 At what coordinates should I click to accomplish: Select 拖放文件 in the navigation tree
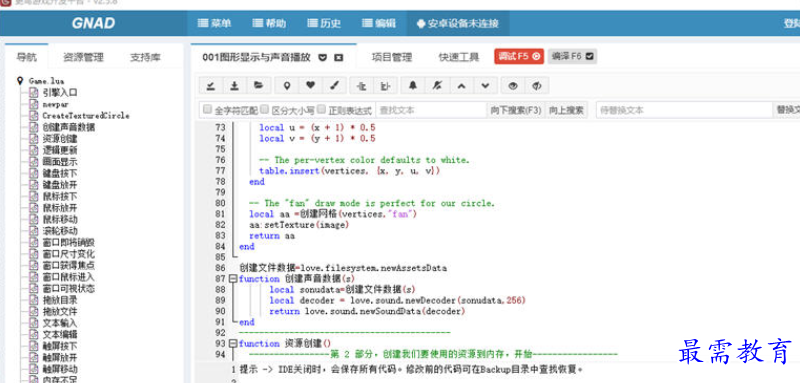60,312
